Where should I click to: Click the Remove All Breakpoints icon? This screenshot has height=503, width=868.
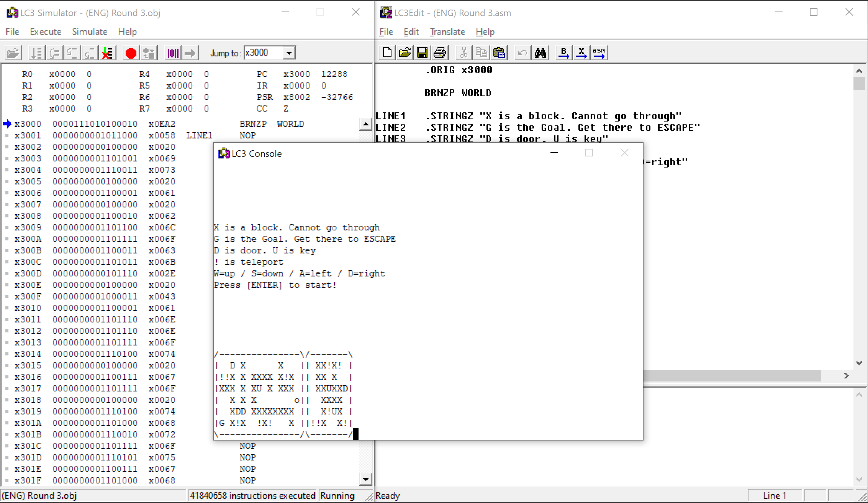pos(108,53)
